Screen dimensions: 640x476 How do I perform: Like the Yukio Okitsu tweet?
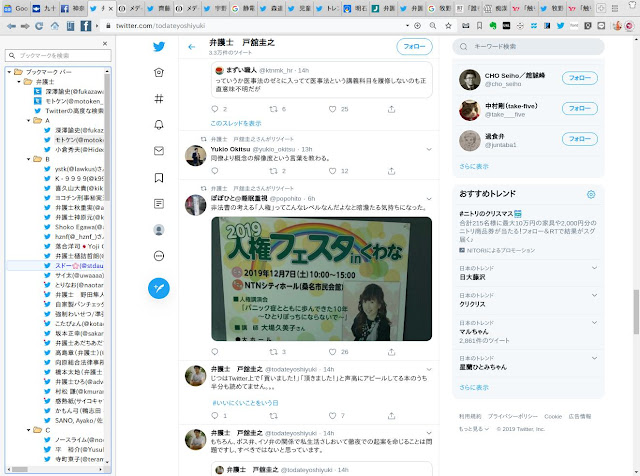[333, 171]
